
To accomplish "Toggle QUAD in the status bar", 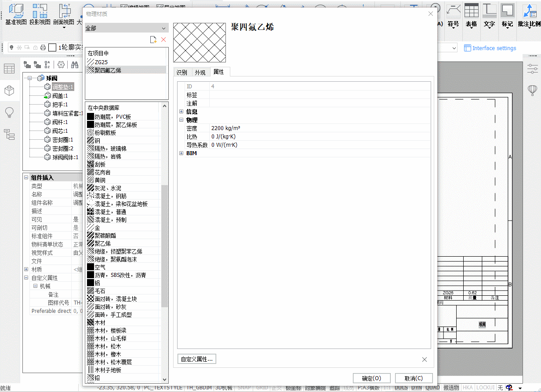I will coord(432,388).
